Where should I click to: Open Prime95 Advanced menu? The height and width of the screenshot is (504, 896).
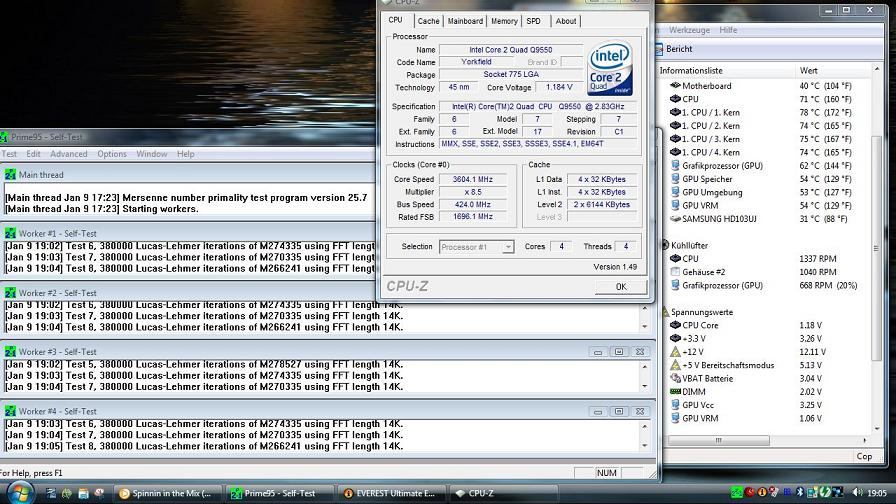pos(69,154)
